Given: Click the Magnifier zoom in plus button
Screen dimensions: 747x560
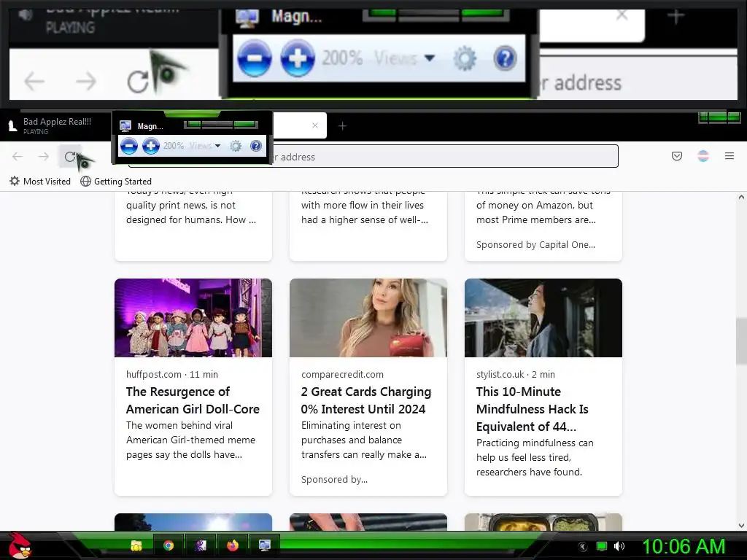Looking at the screenshot, I should 151,146.
